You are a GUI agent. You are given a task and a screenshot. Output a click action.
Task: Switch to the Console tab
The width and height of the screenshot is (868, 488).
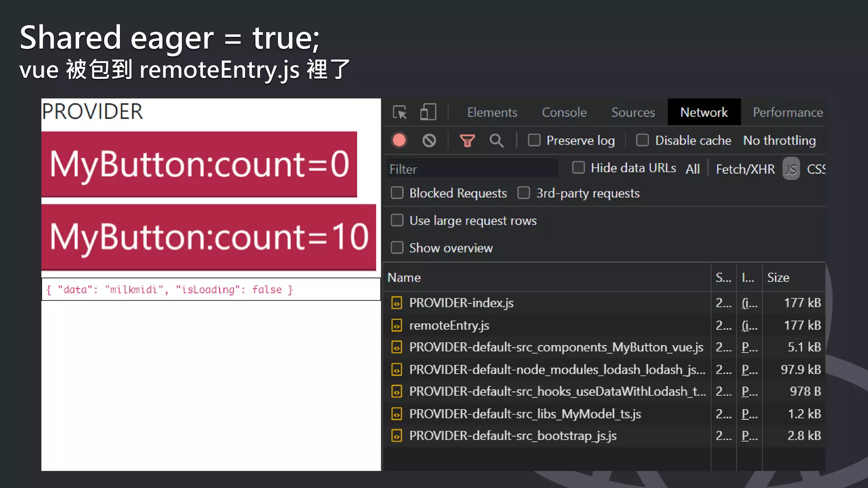(564, 112)
